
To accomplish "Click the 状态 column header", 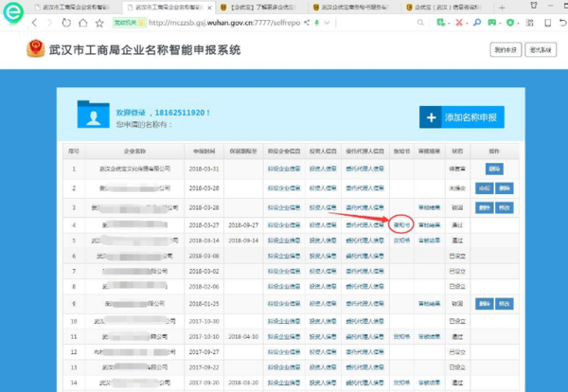I will (457, 151).
